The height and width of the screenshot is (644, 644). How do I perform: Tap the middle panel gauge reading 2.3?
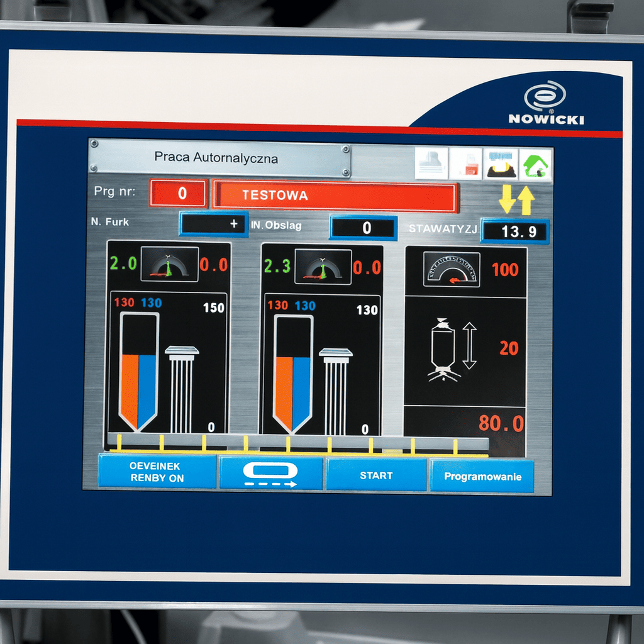click(323, 266)
